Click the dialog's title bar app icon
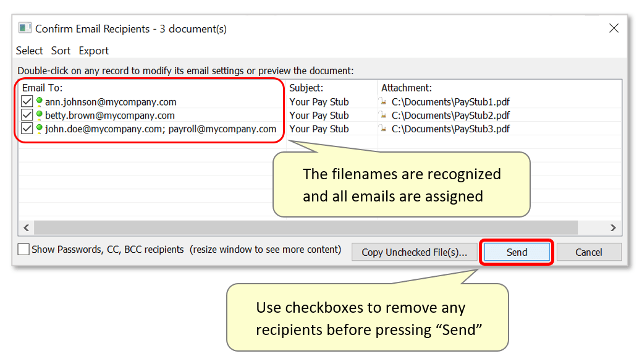 [x=25, y=28]
